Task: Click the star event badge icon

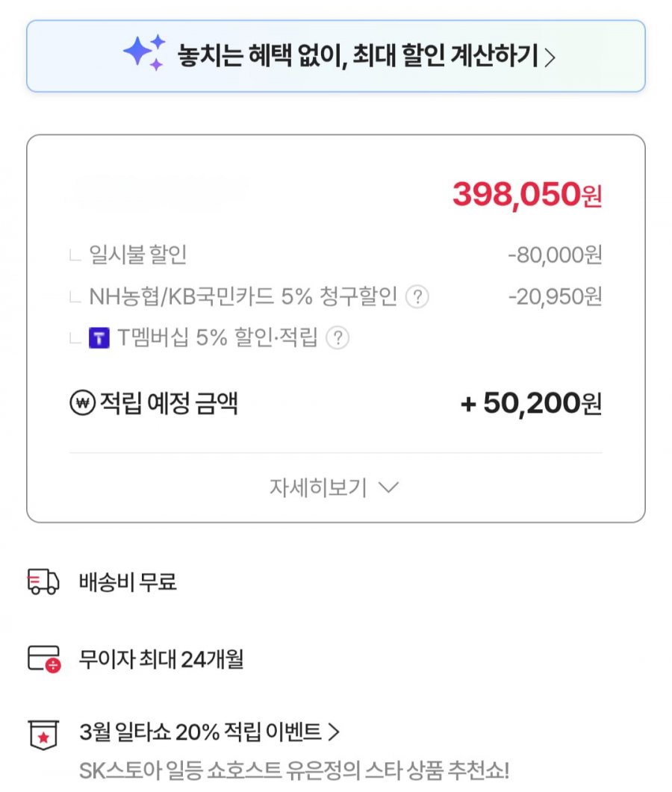Action: (x=43, y=735)
